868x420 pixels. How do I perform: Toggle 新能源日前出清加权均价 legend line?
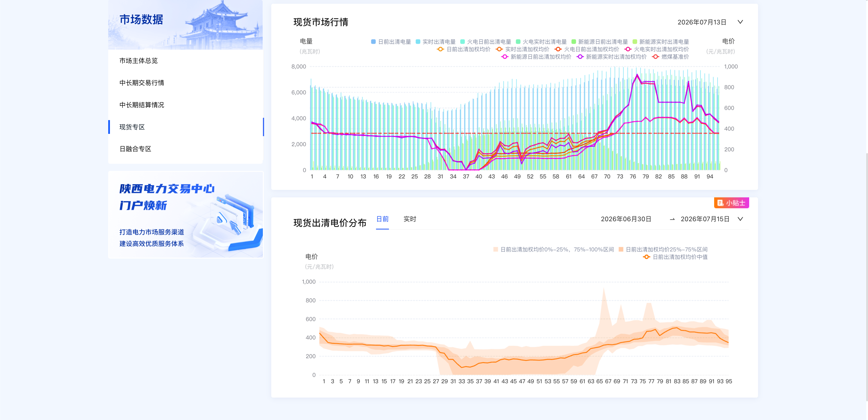pos(536,57)
